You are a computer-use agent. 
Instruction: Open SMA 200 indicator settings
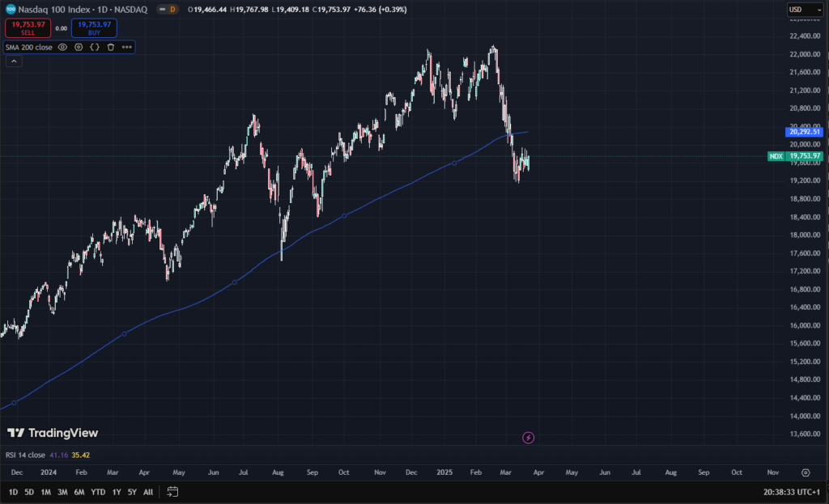79,47
